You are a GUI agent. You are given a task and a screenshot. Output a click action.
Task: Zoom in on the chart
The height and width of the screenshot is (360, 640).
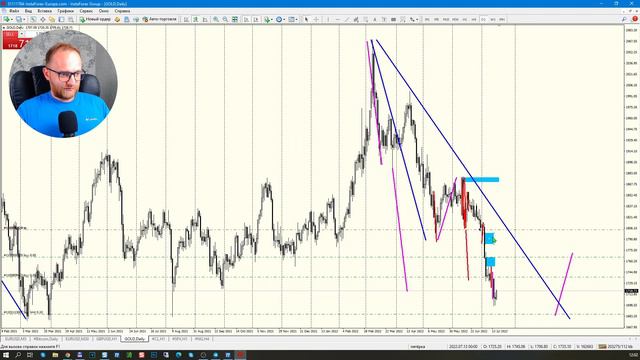216,19
